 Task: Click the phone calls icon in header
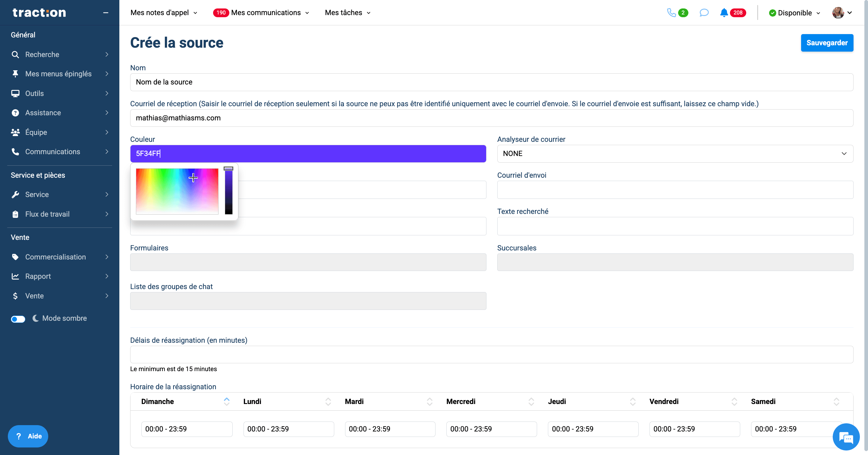[671, 13]
